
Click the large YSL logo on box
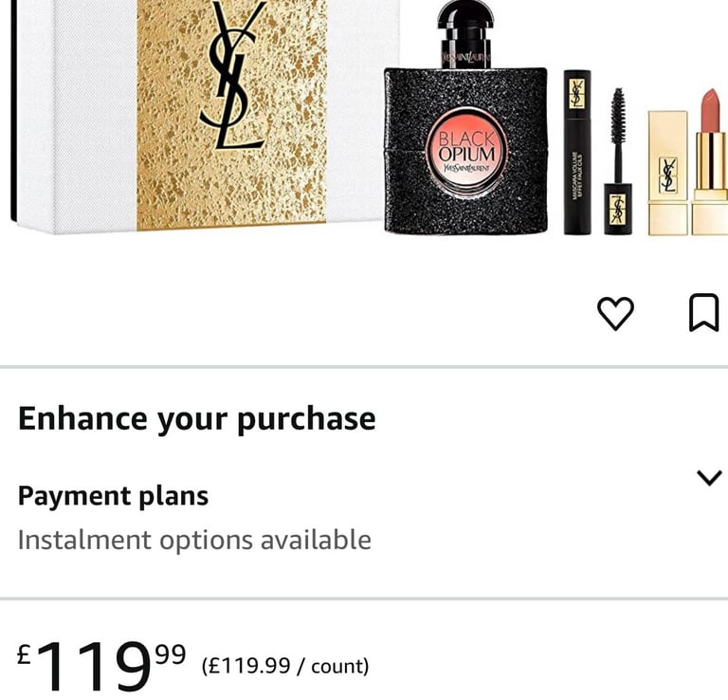click(x=234, y=74)
